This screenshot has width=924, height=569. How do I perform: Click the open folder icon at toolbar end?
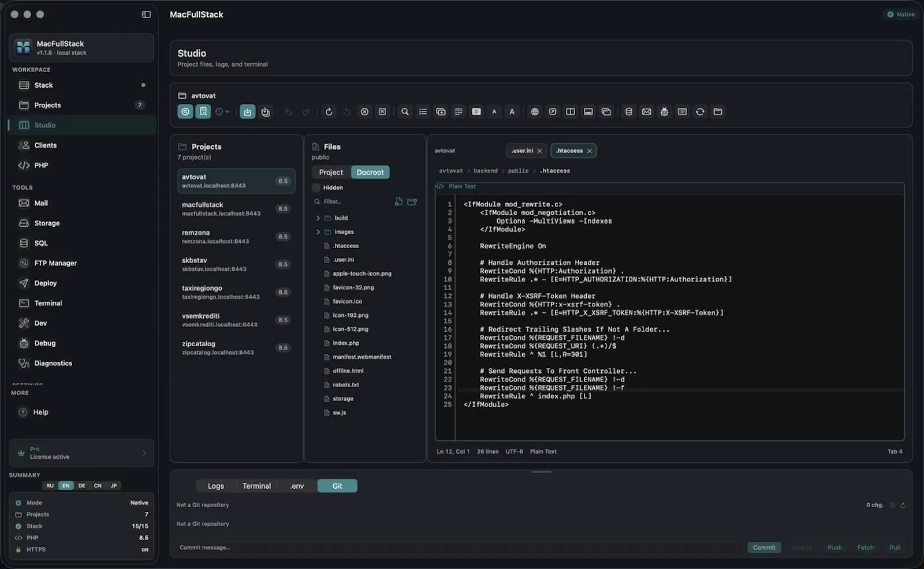718,112
